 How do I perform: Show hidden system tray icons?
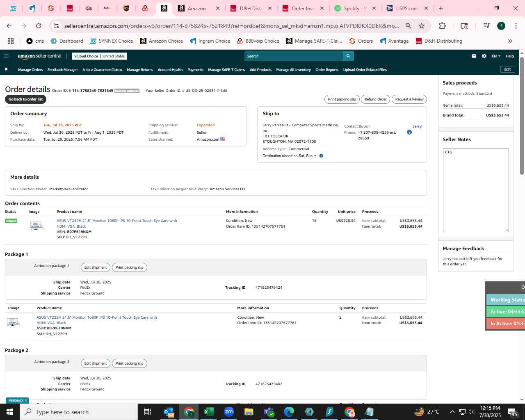[x=452, y=412]
